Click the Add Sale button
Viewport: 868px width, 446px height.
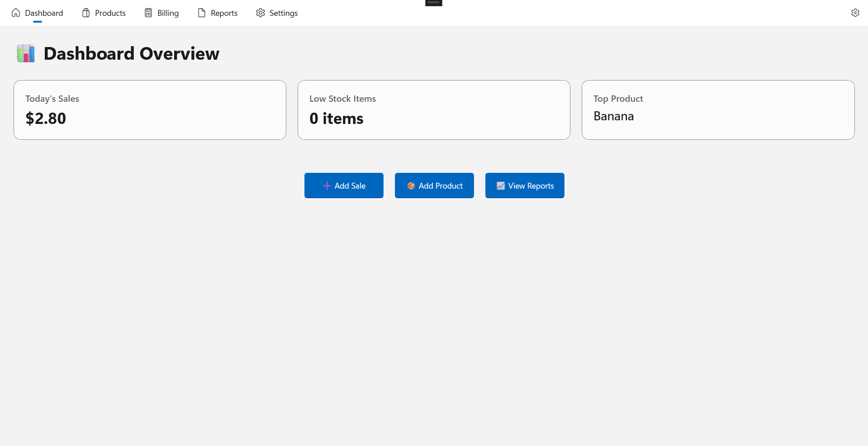click(x=344, y=185)
